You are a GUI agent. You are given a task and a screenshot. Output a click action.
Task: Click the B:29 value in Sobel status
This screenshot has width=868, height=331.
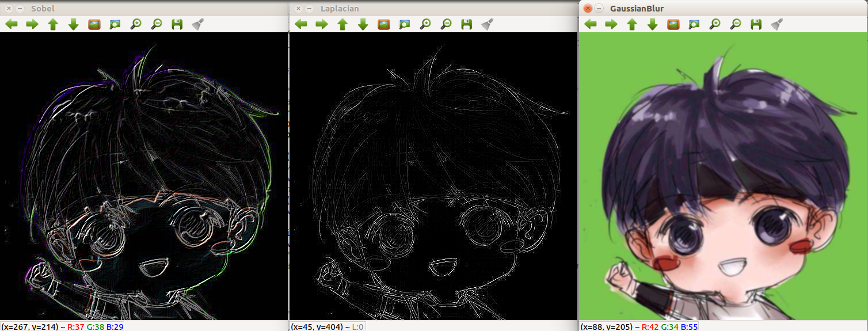[115, 327]
